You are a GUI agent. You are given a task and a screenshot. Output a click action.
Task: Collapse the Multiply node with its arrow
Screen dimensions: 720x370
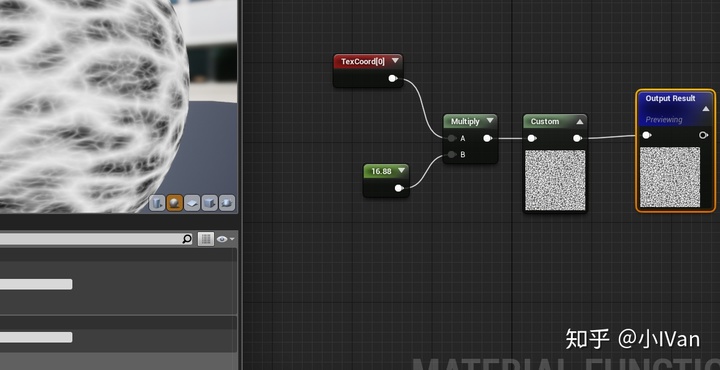tap(489, 121)
